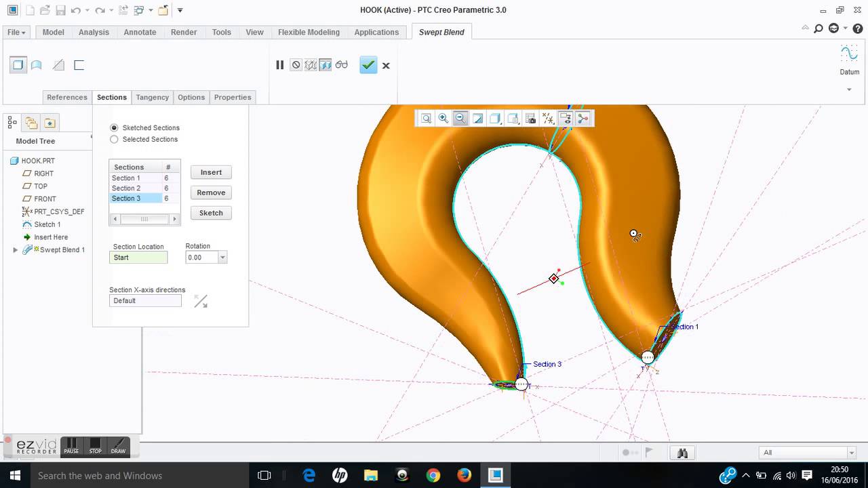Click the Undo arrow icon

coord(75,10)
